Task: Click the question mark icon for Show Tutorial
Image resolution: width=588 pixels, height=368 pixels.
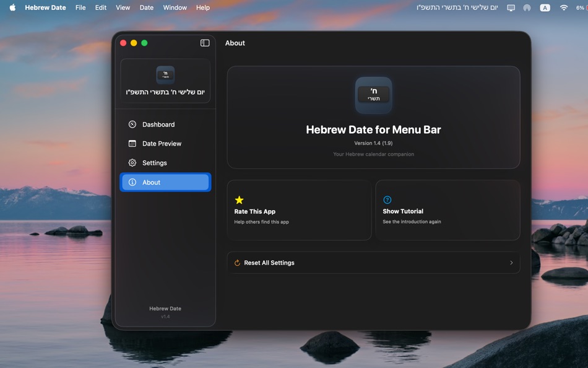Action: click(x=387, y=199)
